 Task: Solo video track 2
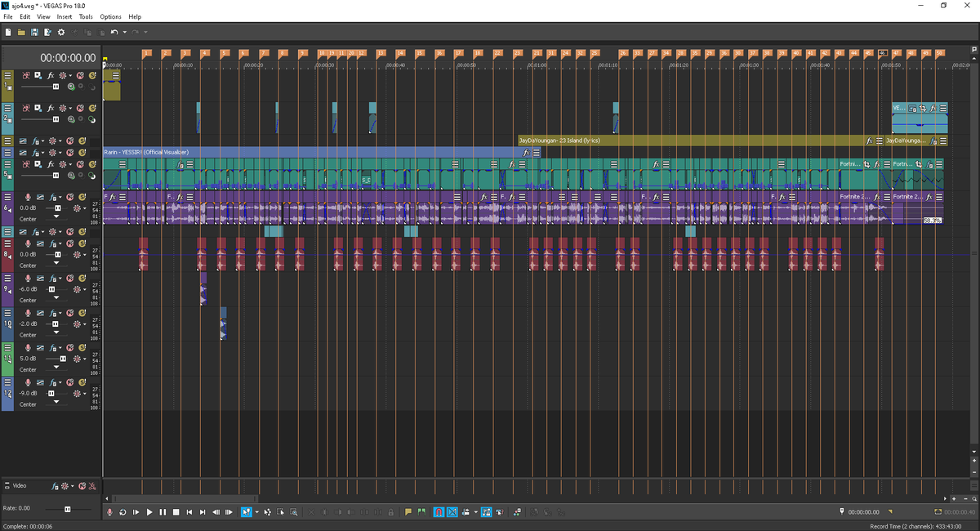(92, 108)
